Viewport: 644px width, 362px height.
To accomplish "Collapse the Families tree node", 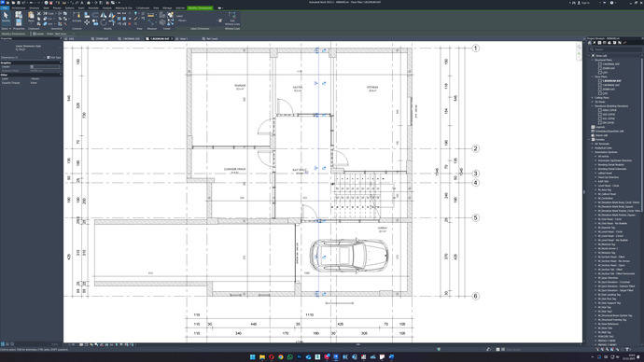I will click(x=589, y=140).
